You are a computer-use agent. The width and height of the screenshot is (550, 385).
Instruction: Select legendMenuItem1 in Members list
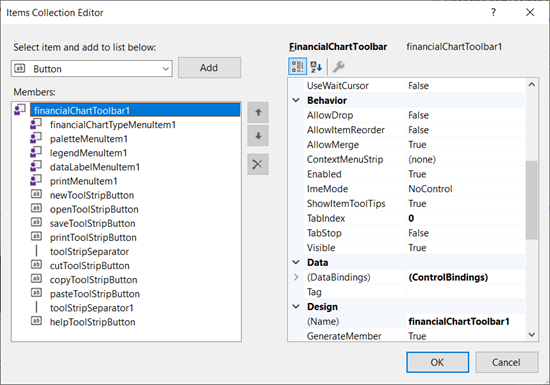pos(88,153)
